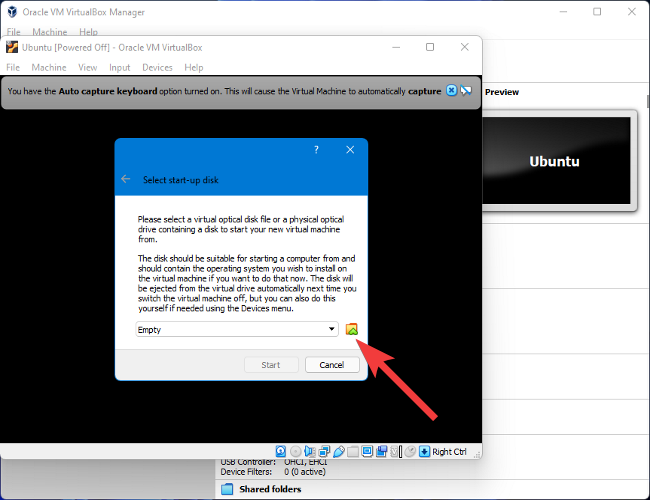Click the don't-show-again icon on the notification
The height and width of the screenshot is (500, 650).
(466, 90)
